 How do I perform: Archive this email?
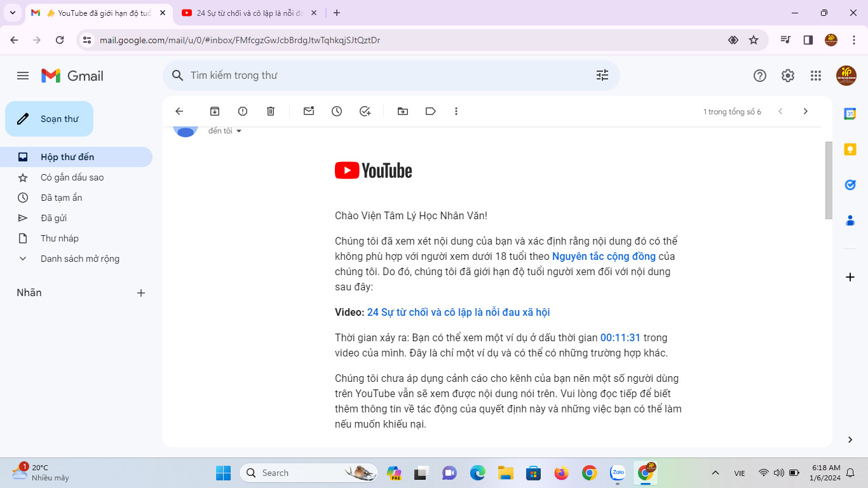(x=215, y=111)
